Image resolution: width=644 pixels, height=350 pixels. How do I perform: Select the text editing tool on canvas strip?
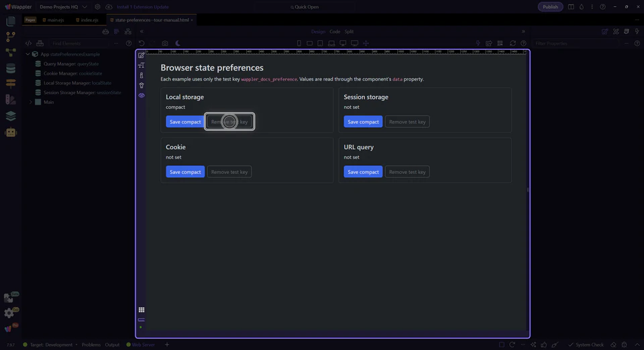(142, 65)
